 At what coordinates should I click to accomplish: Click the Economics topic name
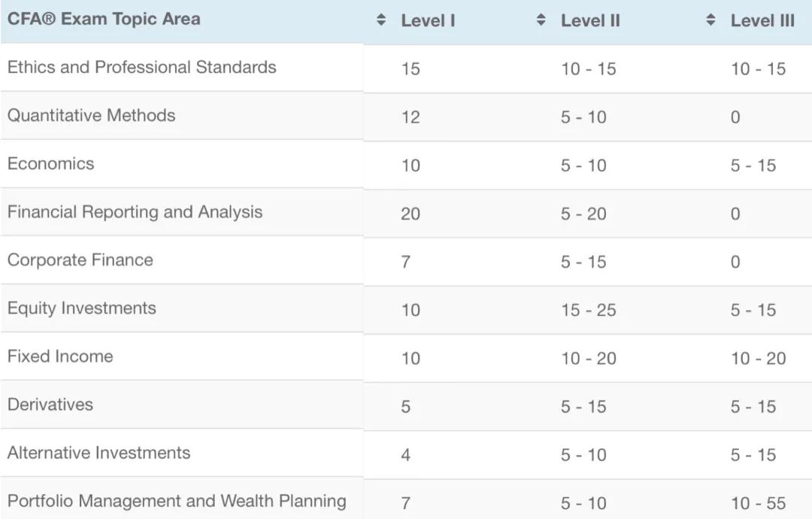50,164
